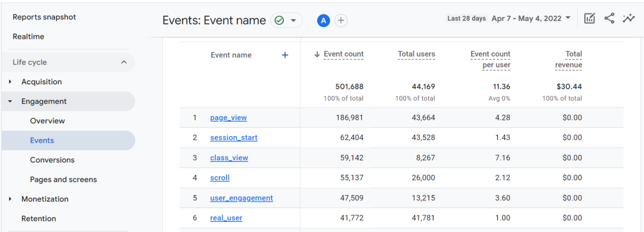Open Pages and screens report
The image size is (644, 232).
coord(63,180)
